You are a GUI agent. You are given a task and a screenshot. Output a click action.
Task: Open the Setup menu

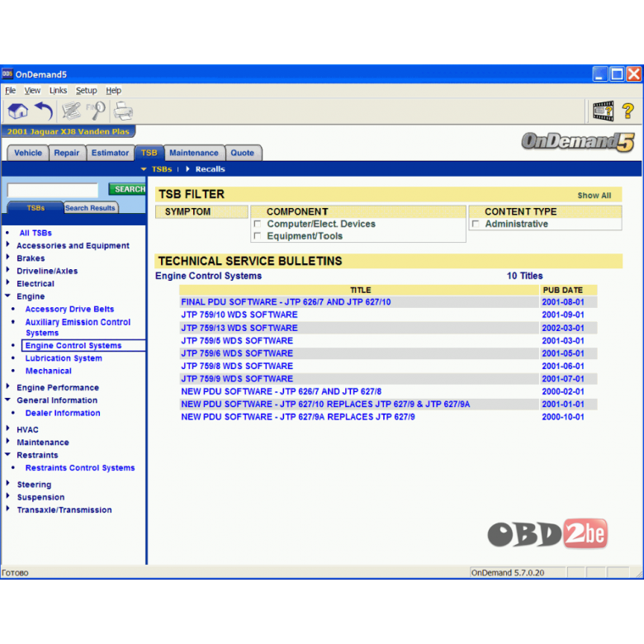pyautogui.click(x=86, y=90)
